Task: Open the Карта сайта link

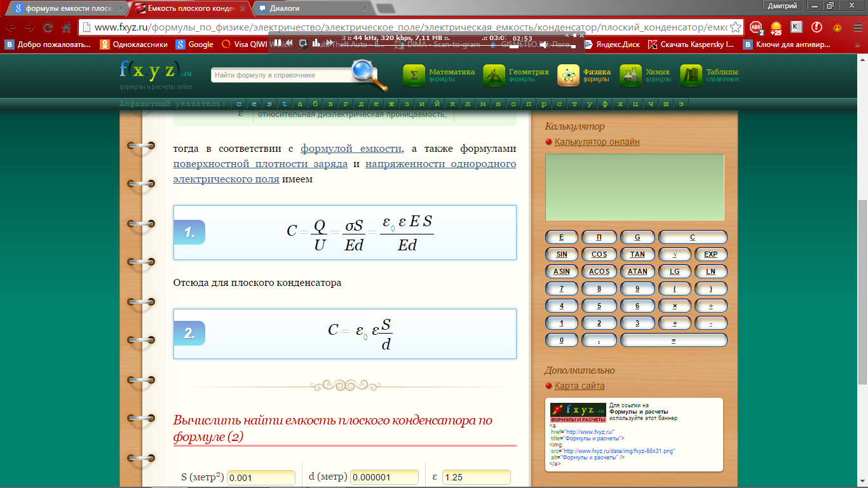Action: (x=580, y=386)
